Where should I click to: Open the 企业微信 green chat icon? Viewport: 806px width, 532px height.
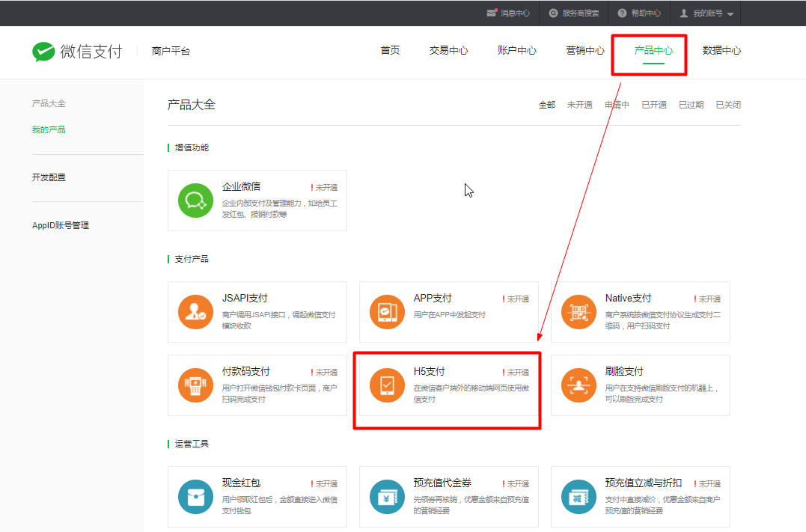pyautogui.click(x=195, y=200)
